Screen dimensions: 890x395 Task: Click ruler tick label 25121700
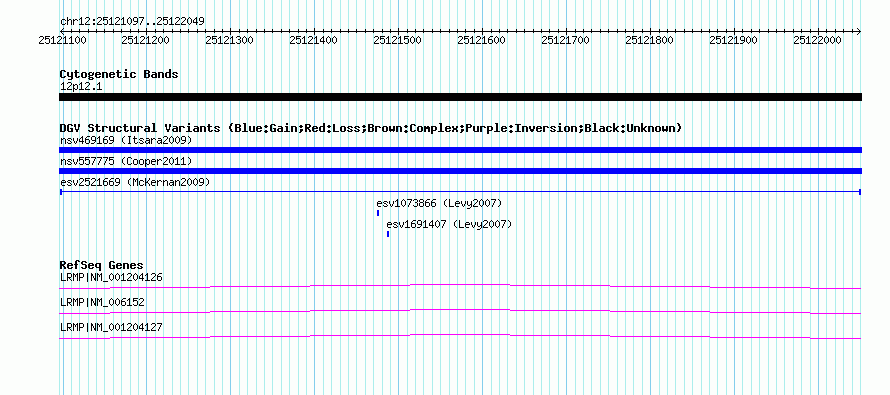pos(566,40)
